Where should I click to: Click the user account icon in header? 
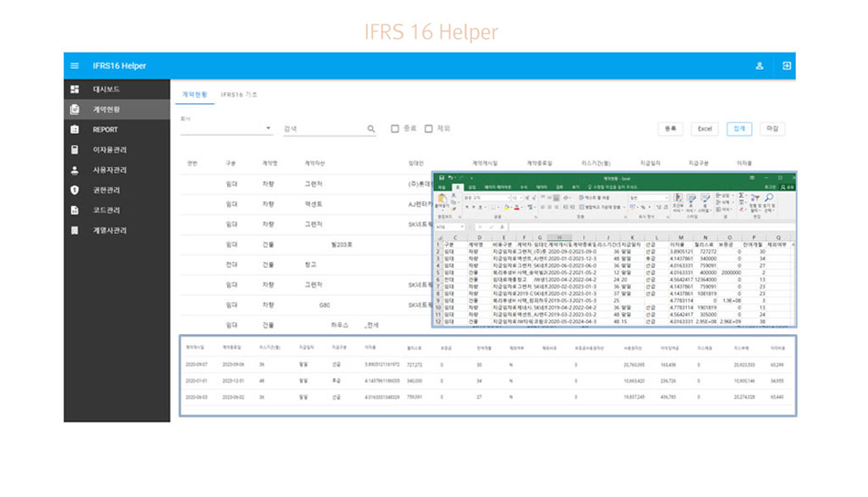point(759,66)
